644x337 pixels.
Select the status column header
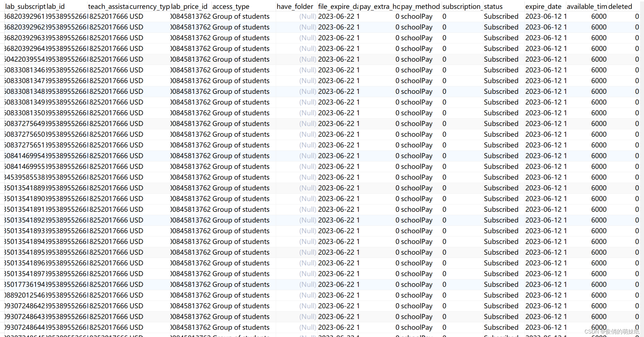click(493, 6)
